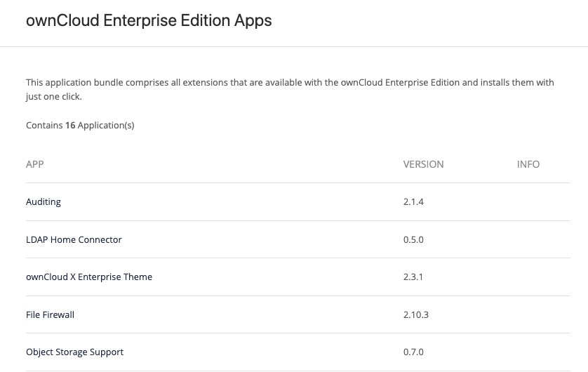Image resolution: width=588 pixels, height=372 pixels.
Task: Click the ownCloud Enterprise Edition Apps heading
Action: click(149, 20)
